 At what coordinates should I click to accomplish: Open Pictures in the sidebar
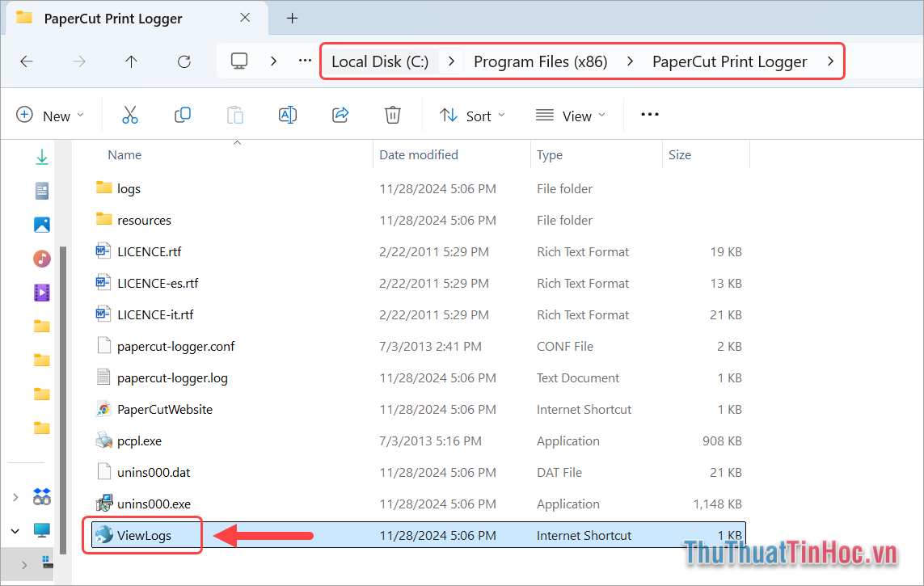pyautogui.click(x=42, y=225)
